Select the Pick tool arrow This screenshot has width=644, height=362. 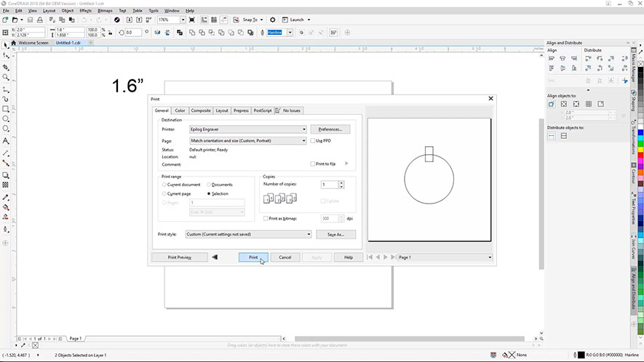[x=6, y=45]
